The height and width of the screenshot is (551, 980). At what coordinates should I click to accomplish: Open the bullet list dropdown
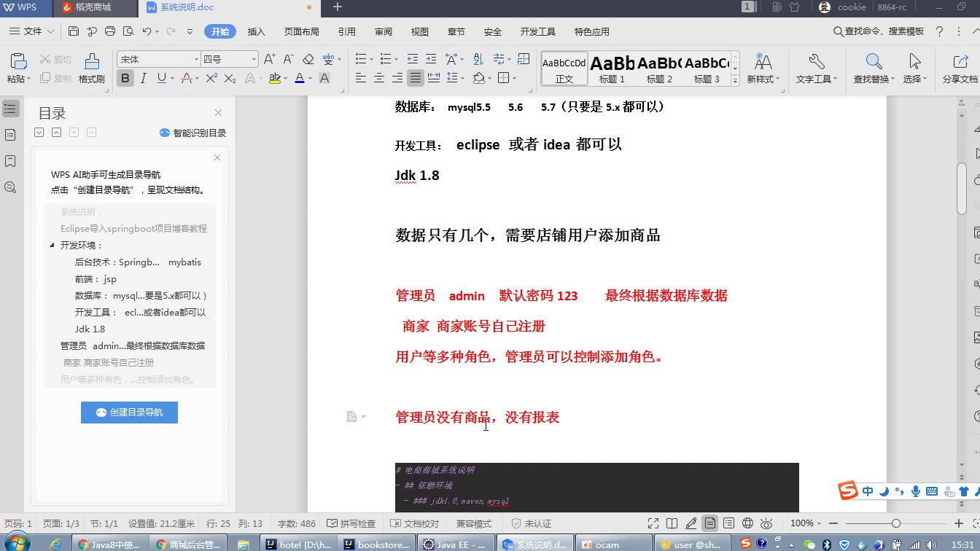pos(371,59)
